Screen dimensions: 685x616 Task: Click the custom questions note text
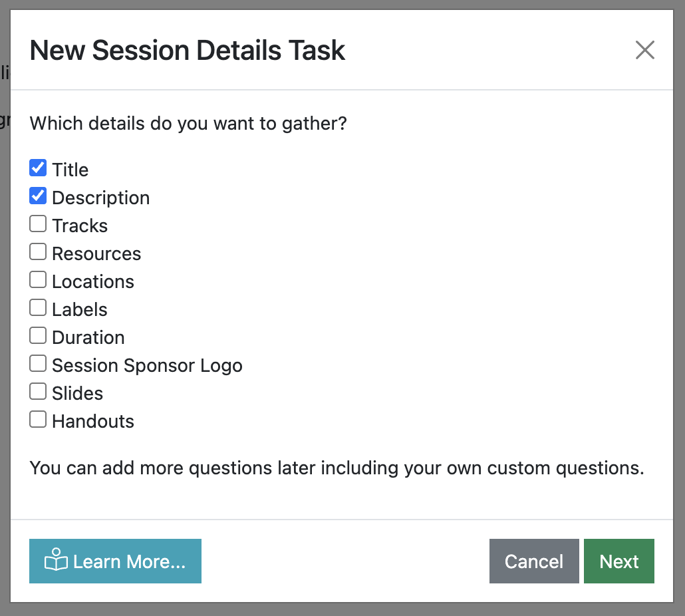[x=337, y=468]
